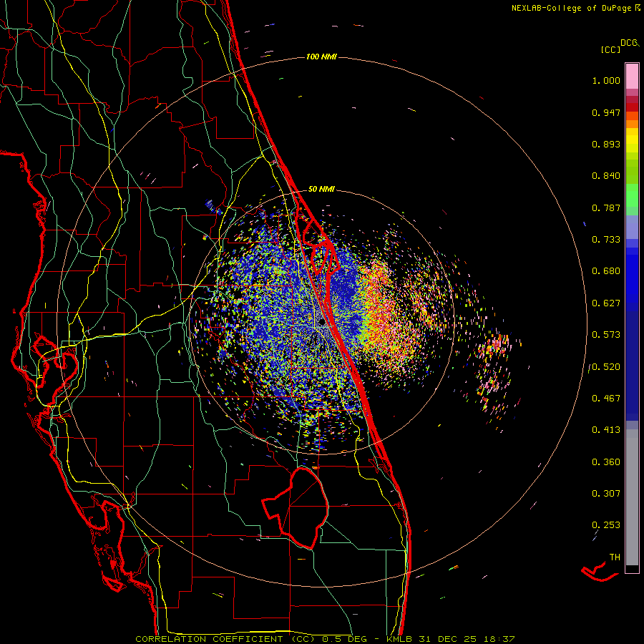
Task: Select the 1.000 value on the CC scale
Action: (606, 80)
